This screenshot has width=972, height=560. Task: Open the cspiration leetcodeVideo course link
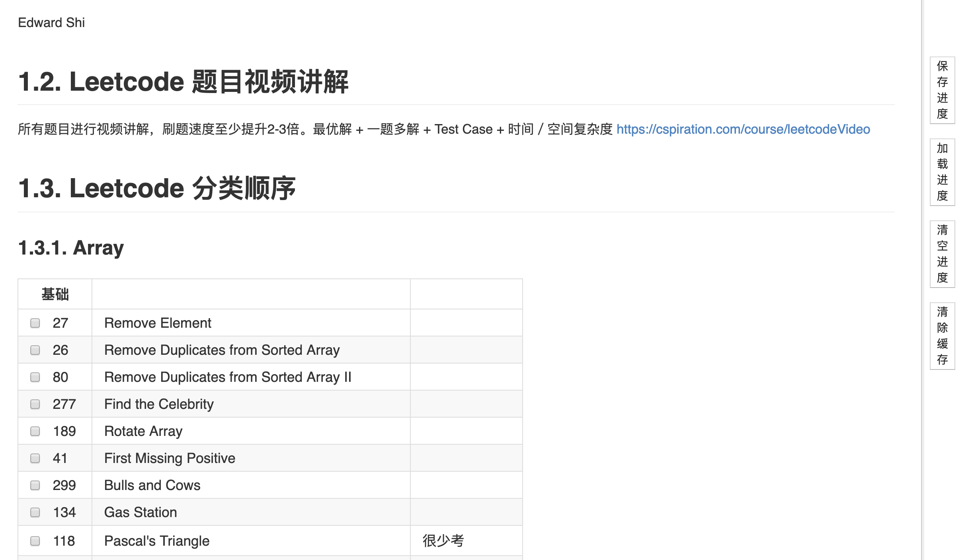click(x=743, y=129)
